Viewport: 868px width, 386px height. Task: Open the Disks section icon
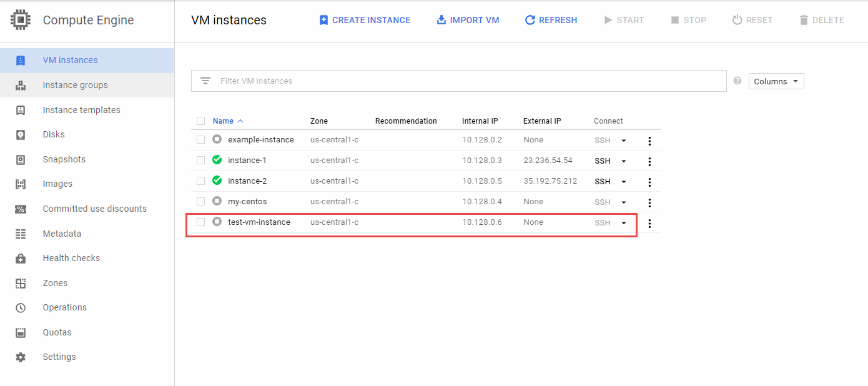click(21, 134)
